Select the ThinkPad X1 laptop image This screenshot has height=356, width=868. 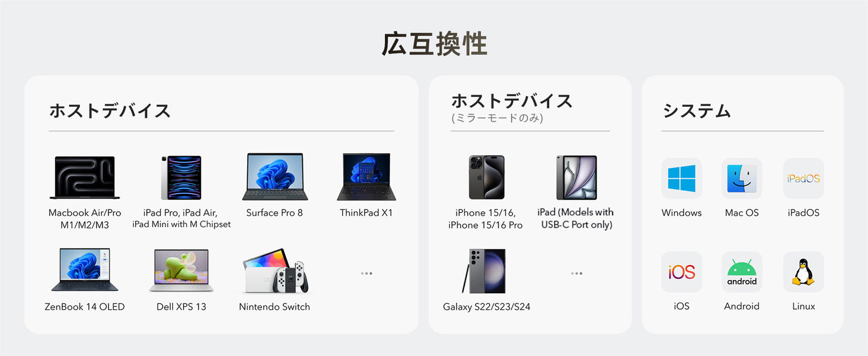pyautogui.click(x=366, y=177)
